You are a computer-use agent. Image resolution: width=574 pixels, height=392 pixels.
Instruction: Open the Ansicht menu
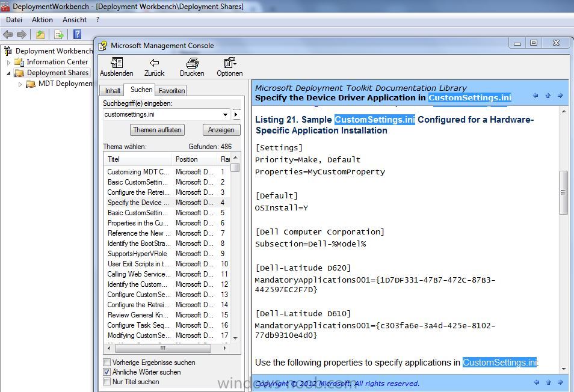[x=75, y=20]
